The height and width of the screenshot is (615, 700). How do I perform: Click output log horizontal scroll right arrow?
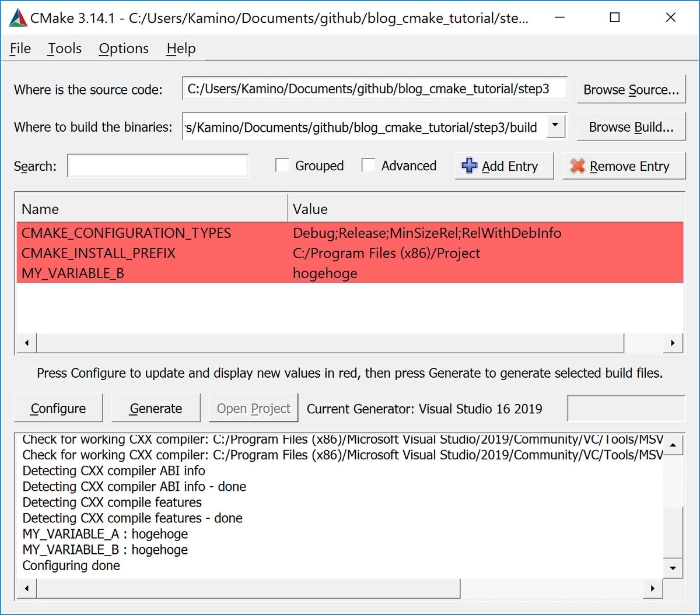click(653, 589)
